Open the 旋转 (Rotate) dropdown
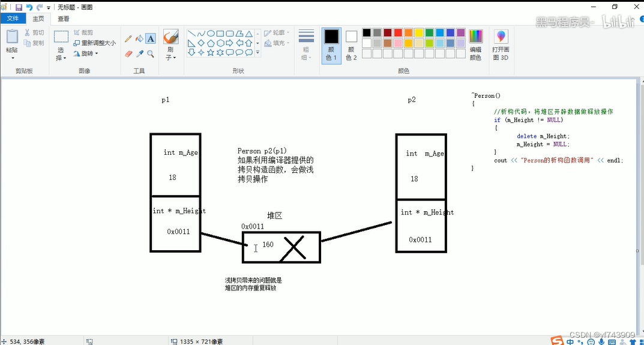Viewport: 644px width, 345px height. point(86,53)
